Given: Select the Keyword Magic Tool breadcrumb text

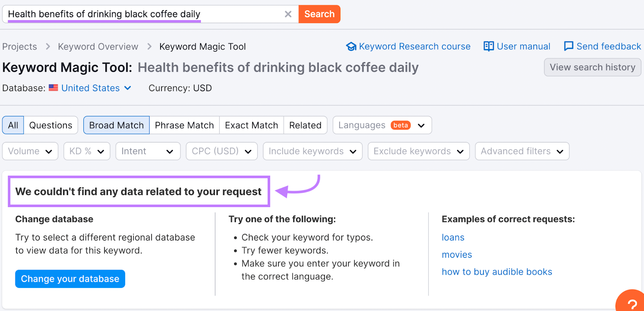Looking at the screenshot, I should pos(202,47).
